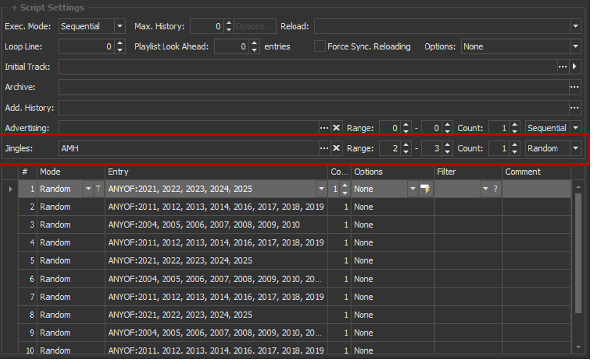Select row 5 ANYOF:2021 entry
The image size is (595, 364).
180,261
